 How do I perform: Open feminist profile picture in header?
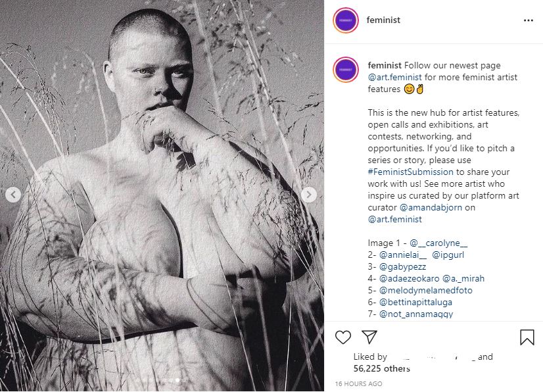pos(346,20)
